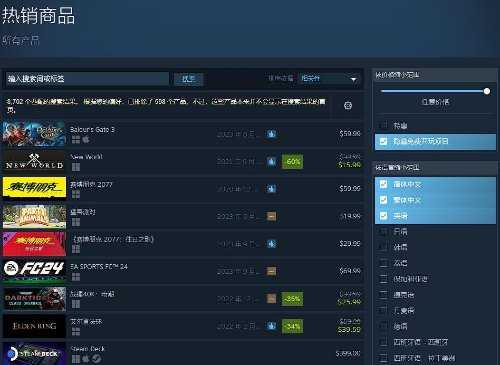Click the price range slider handle

click(x=487, y=91)
